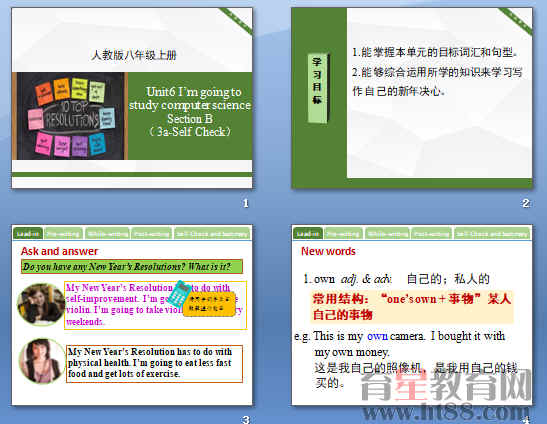Click the bottom woman's round photo

(42, 361)
